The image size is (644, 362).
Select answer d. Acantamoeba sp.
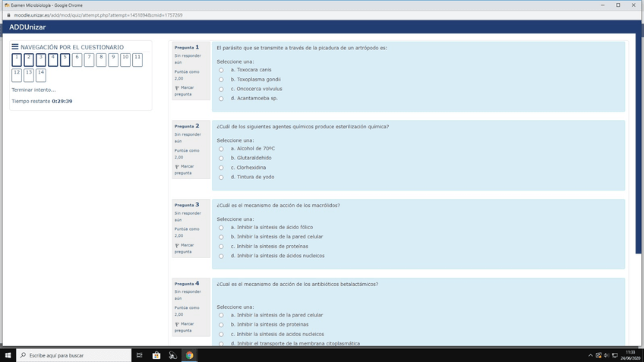point(221,99)
